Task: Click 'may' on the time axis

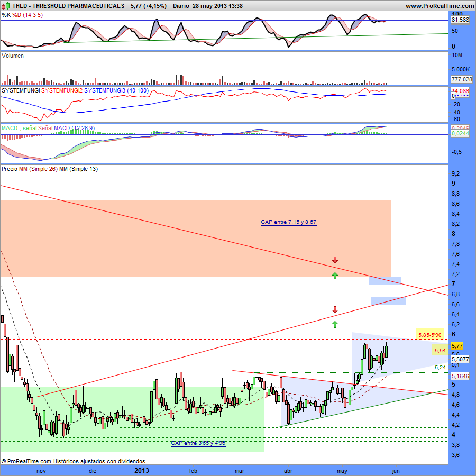Action: click(342, 471)
